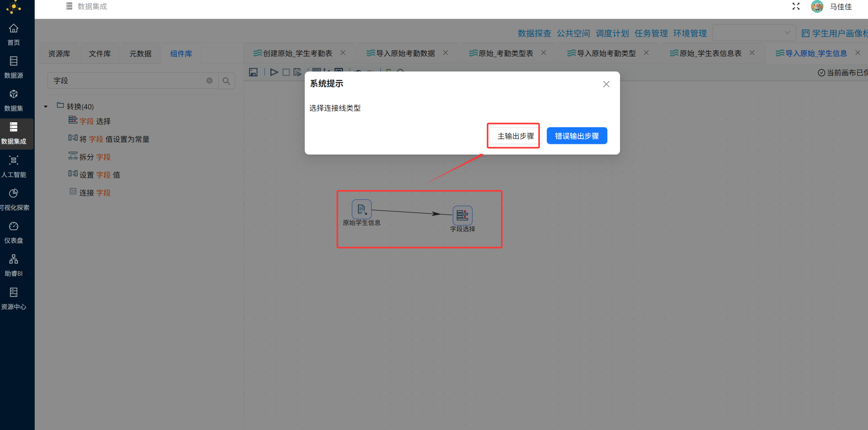Viewport: 868px width, 430px height.
Task: Open 资源中心 in the sidebar
Action: 14,299
